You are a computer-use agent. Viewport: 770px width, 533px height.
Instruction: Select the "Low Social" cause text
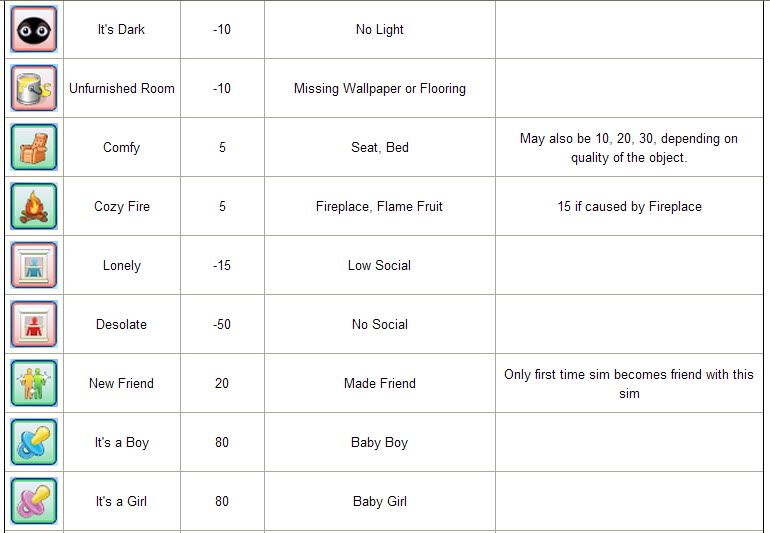380,265
